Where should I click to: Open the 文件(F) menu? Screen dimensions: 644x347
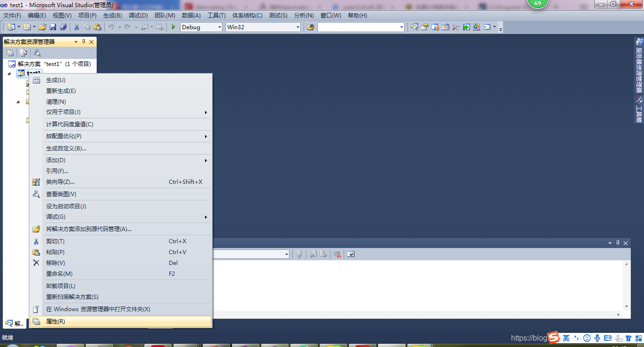[x=12, y=16]
